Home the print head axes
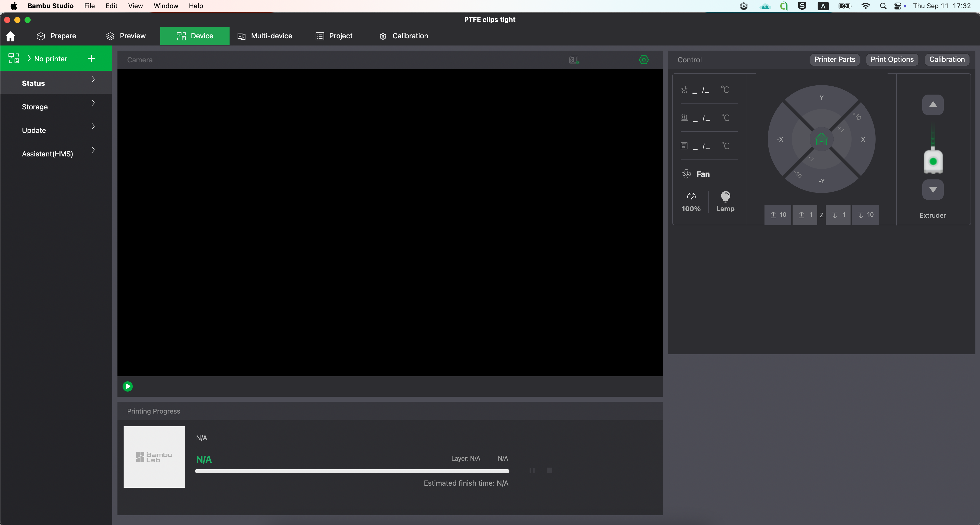Screen dimensions: 980x525 [x=821, y=139]
